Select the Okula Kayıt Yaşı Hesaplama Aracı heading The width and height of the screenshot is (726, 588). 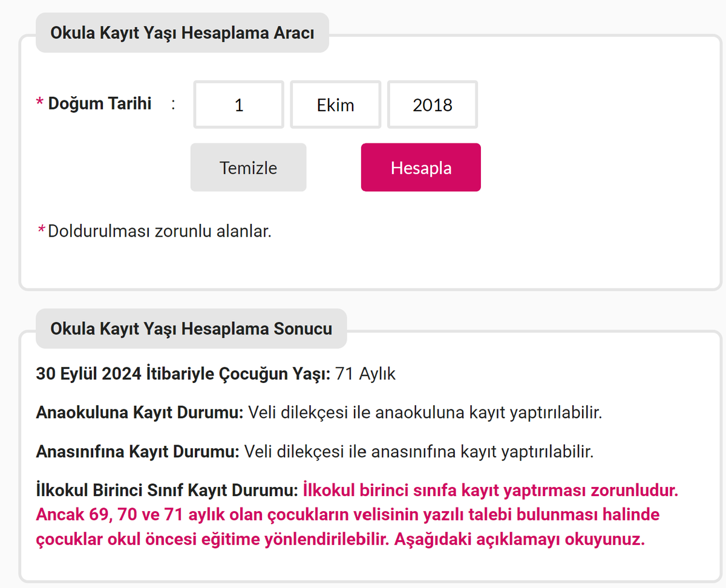tap(182, 33)
